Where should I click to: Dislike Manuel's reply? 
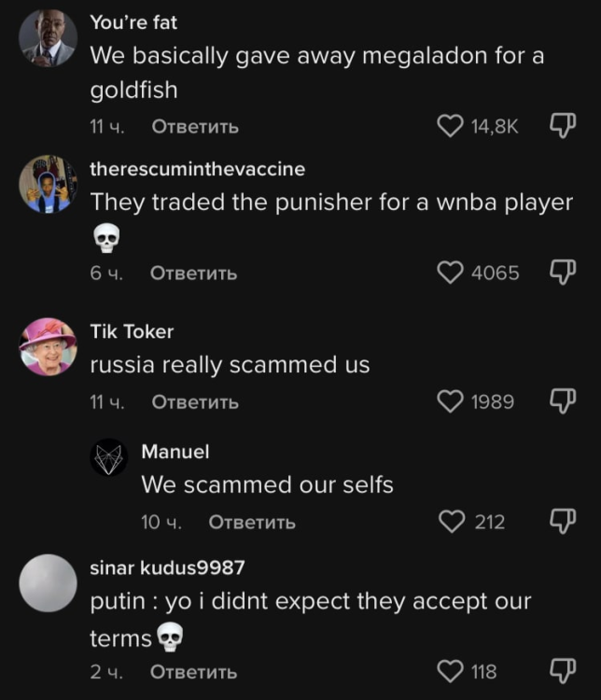click(x=562, y=521)
